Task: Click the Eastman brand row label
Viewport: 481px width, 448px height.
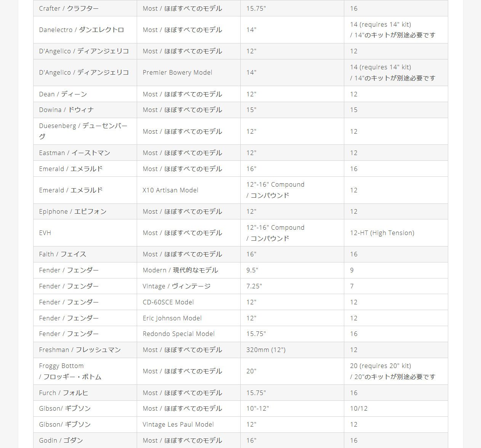Action: tap(75, 153)
